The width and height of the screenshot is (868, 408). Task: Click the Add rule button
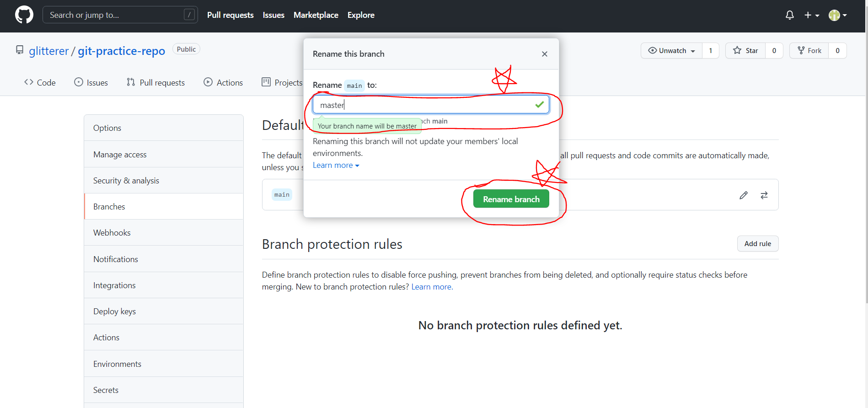click(x=758, y=244)
